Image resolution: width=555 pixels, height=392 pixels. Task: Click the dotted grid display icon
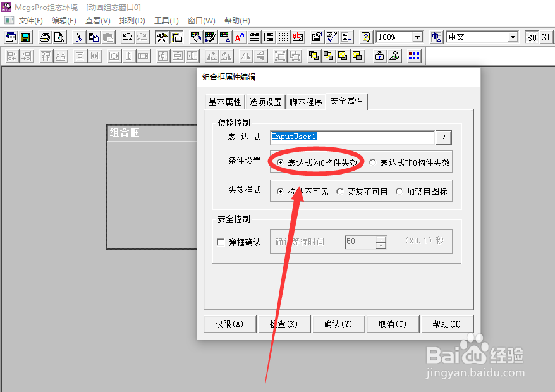(x=283, y=37)
